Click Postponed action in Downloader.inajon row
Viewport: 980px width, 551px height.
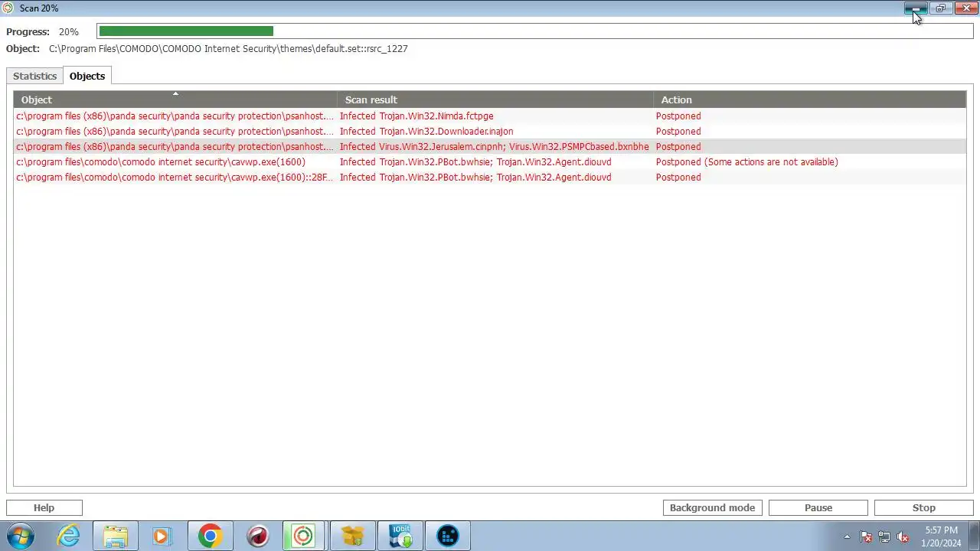[x=678, y=132]
